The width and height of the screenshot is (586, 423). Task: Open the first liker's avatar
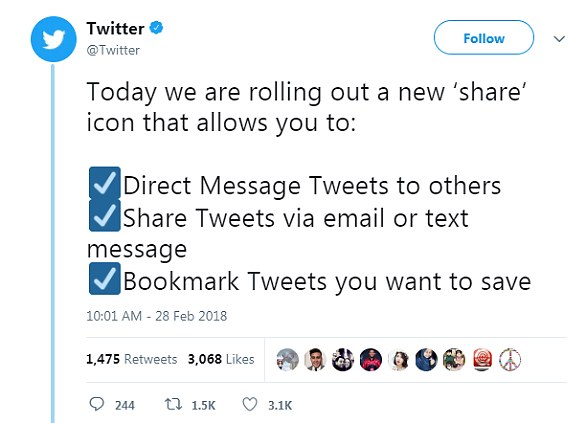pos(287,359)
